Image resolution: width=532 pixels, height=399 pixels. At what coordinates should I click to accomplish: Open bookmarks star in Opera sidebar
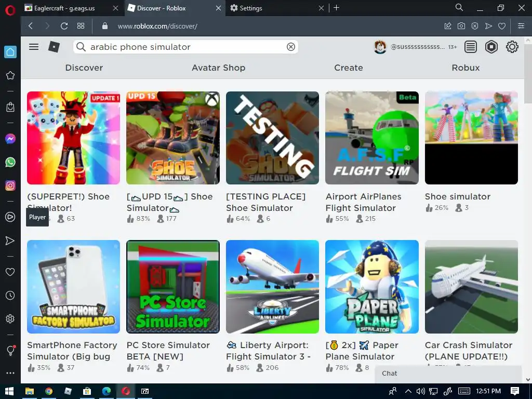click(x=10, y=75)
